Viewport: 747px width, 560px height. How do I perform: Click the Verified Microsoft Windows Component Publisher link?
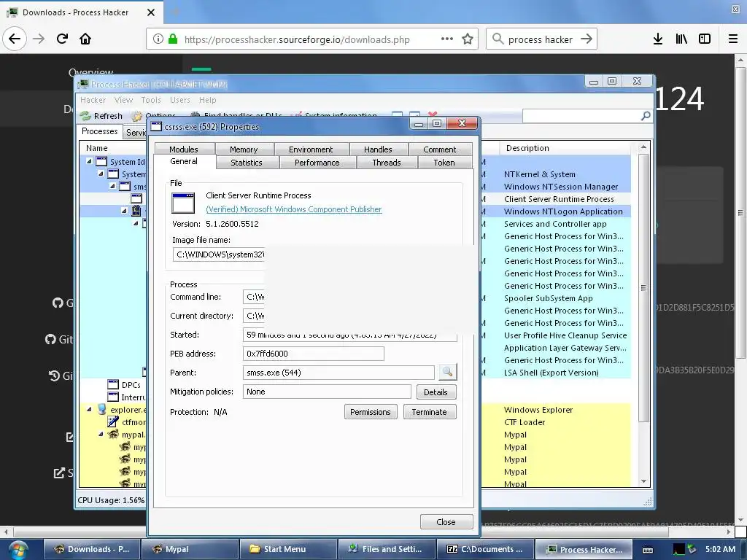pyautogui.click(x=293, y=209)
